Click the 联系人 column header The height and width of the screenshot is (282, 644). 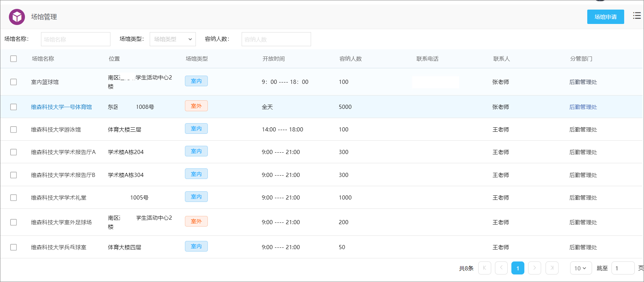tap(501, 59)
